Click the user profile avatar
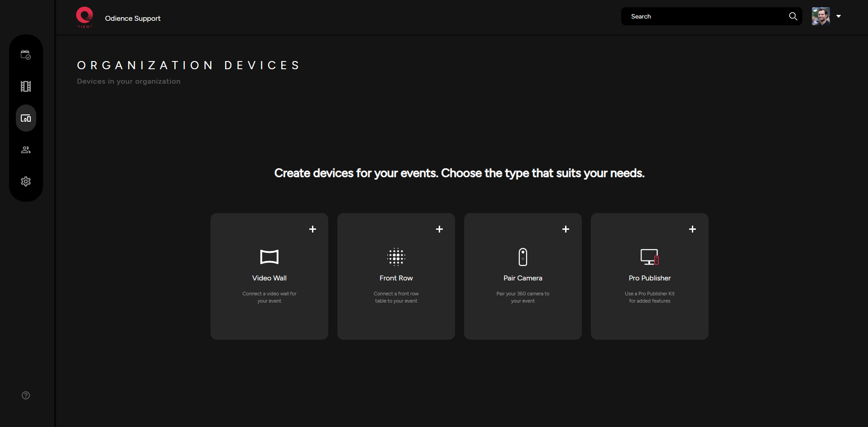Image resolution: width=868 pixels, height=427 pixels. [820, 16]
